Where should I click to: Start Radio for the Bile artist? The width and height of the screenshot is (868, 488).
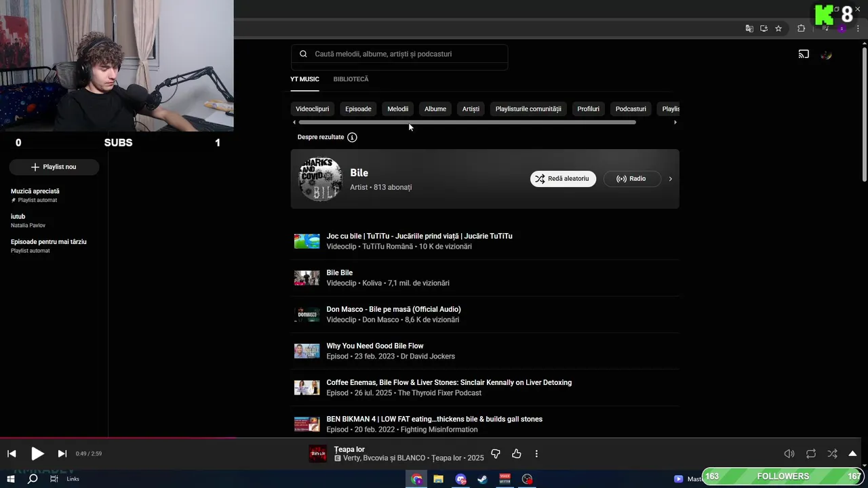631,179
